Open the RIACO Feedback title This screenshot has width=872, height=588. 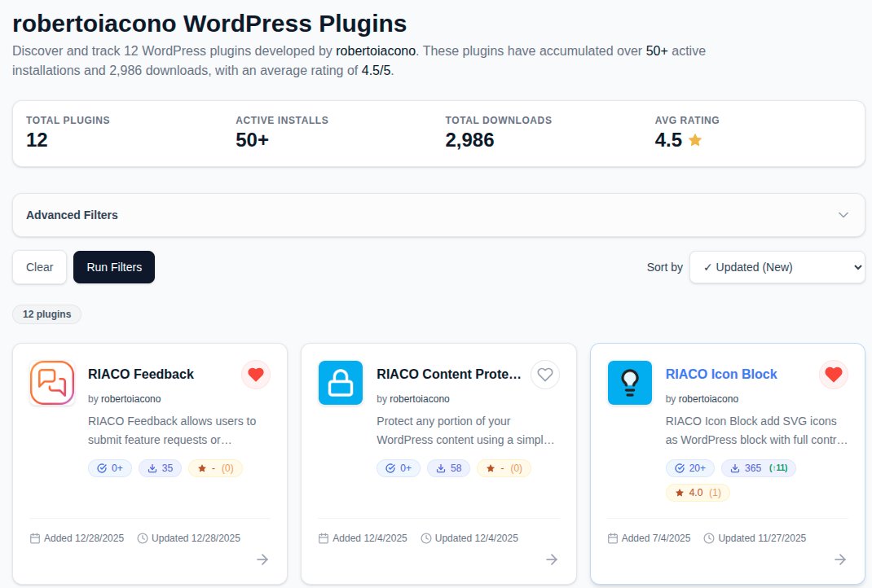tap(141, 374)
